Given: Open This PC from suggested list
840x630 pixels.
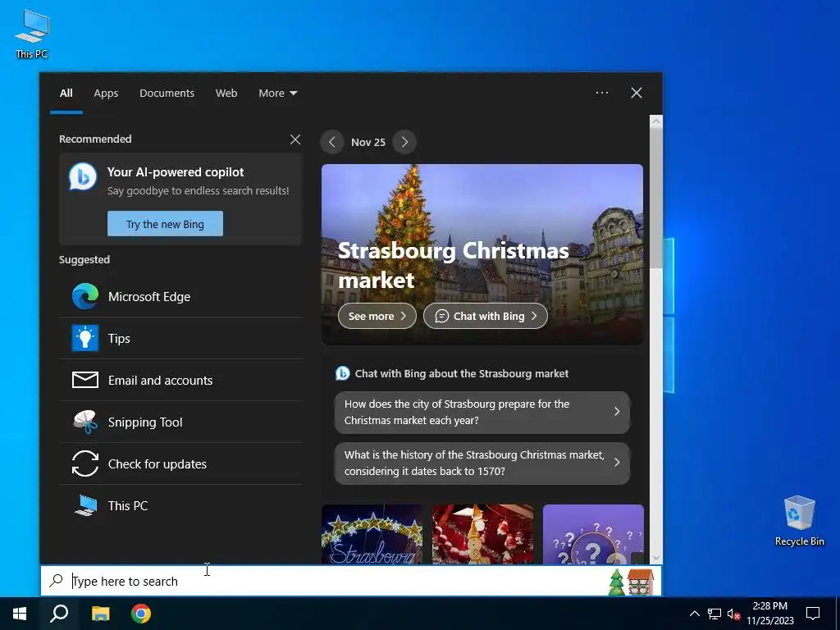Looking at the screenshot, I should (x=180, y=505).
